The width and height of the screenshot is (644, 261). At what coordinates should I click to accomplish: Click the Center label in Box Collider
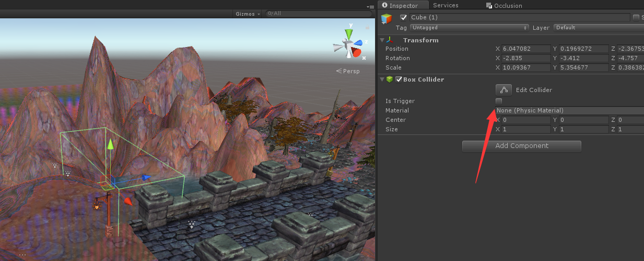395,120
